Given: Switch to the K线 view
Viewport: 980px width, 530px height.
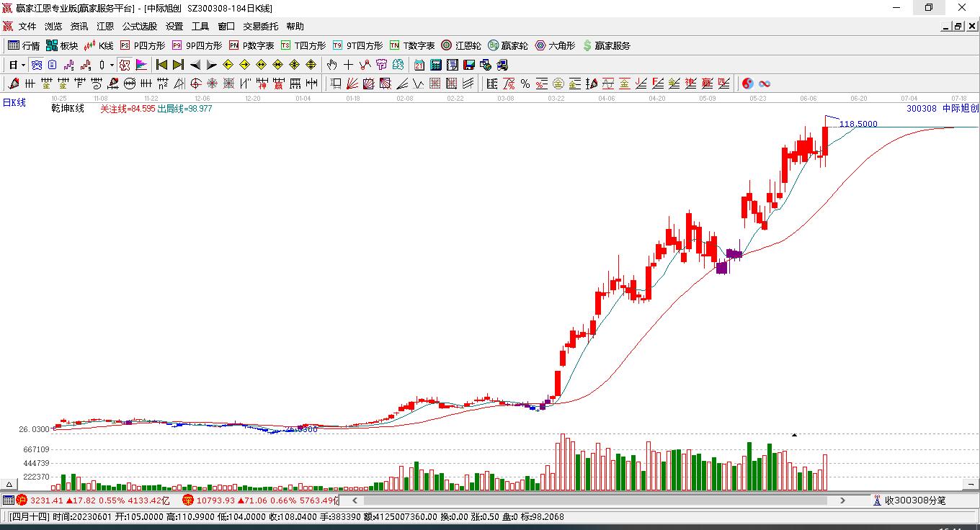Looking at the screenshot, I should pyautogui.click(x=99, y=45).
